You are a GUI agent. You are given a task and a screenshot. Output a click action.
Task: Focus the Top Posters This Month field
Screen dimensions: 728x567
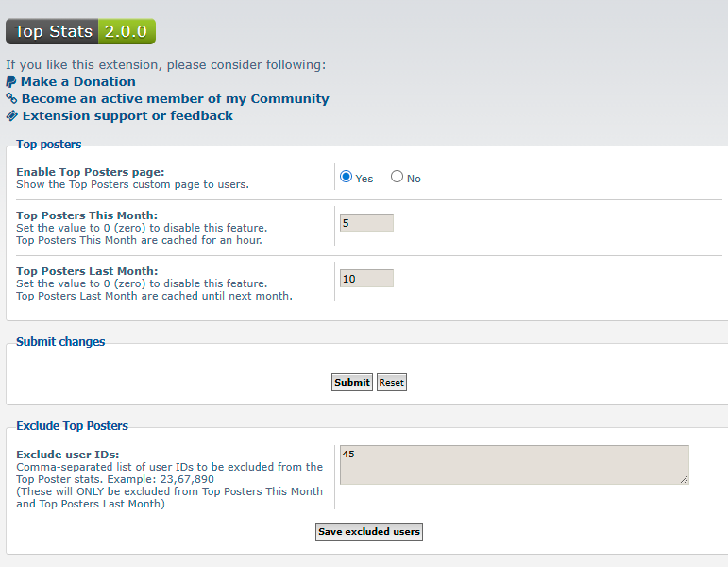tap(366, 223)
